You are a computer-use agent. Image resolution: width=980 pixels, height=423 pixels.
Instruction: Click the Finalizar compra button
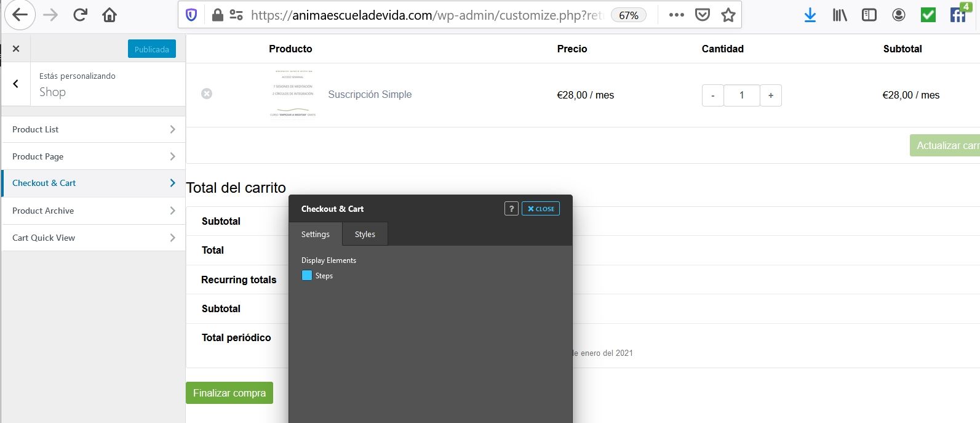229,393
